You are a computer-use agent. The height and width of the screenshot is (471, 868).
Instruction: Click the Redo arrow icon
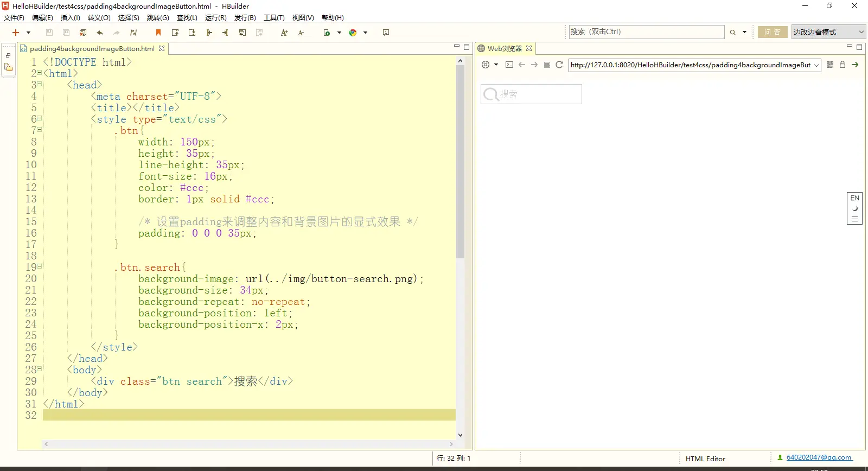coord(116,33)
